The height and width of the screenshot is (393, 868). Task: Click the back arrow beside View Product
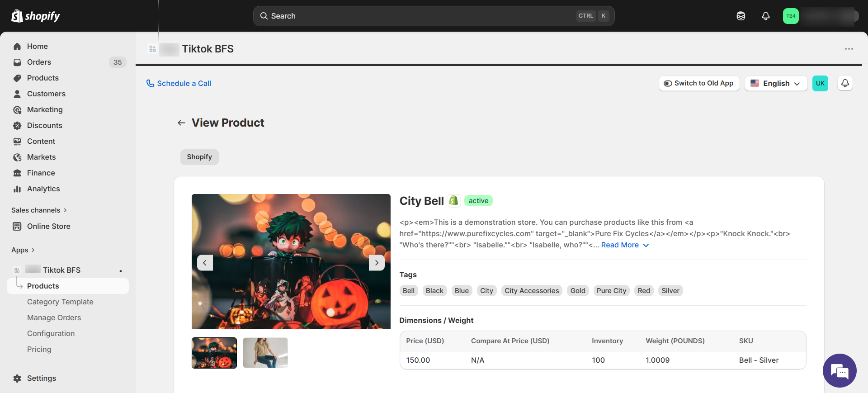pyautogui.click(x=181, y=123)
